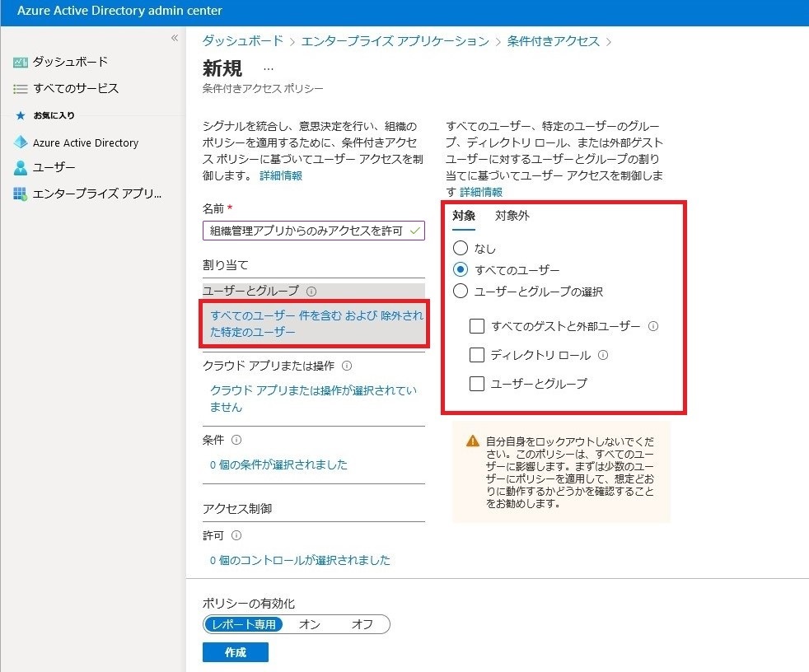Collapse the sidebar with the double chevron
This screenshot has height=672, width=809.
(x=175, y=38)
